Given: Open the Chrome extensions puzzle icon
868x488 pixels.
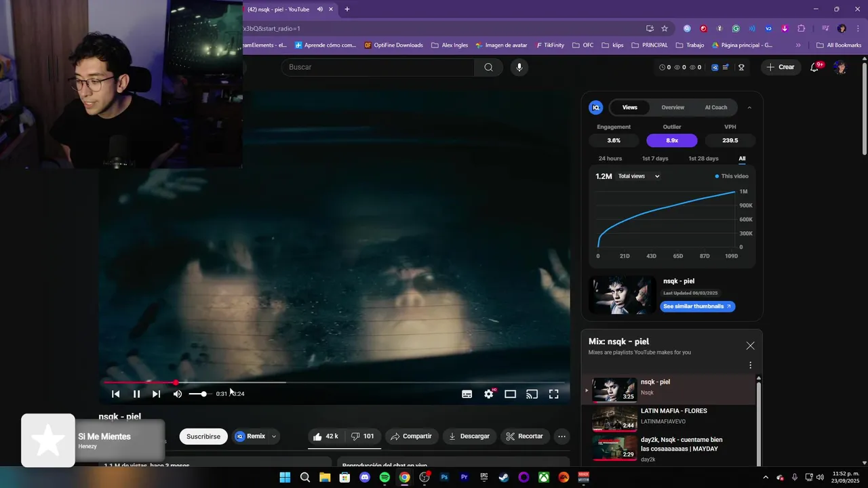Looking at the screenshot, I should click(802, 28).
